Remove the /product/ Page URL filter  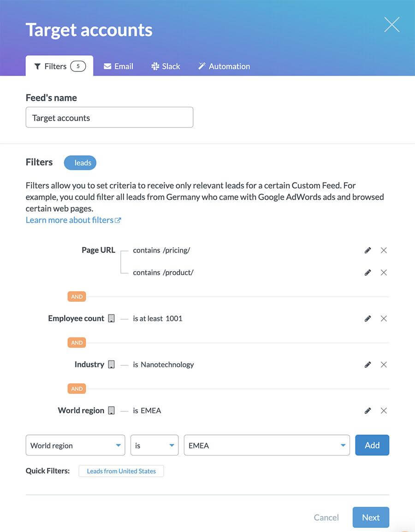point(383,272)
